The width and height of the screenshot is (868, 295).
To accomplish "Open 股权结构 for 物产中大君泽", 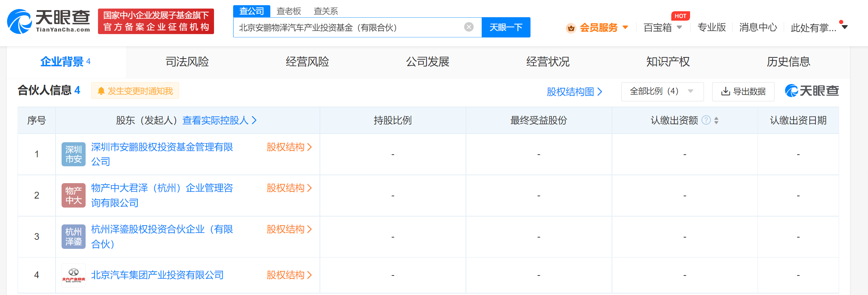I will tap(289, 188).
